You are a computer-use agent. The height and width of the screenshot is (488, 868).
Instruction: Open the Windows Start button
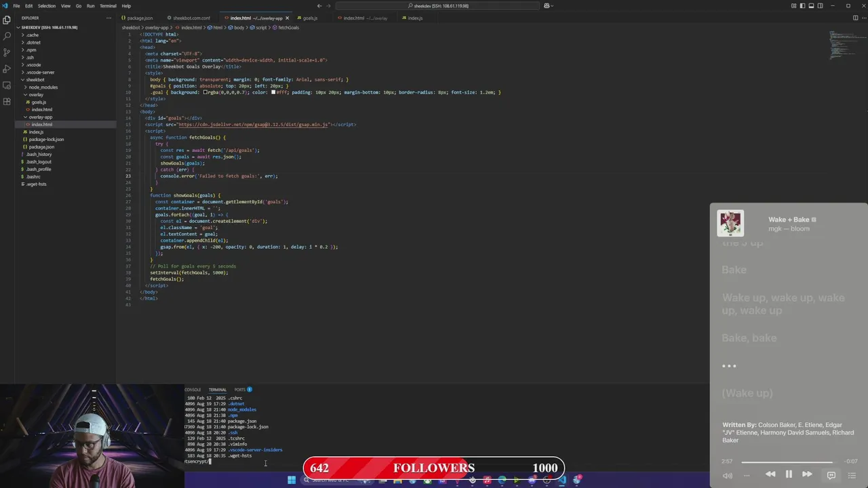(x=292, y=480)
